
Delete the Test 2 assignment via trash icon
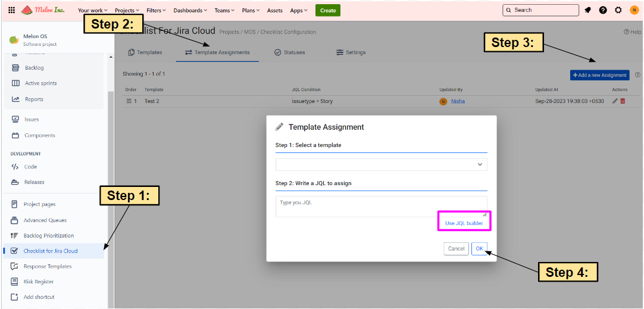pos(623,101)
